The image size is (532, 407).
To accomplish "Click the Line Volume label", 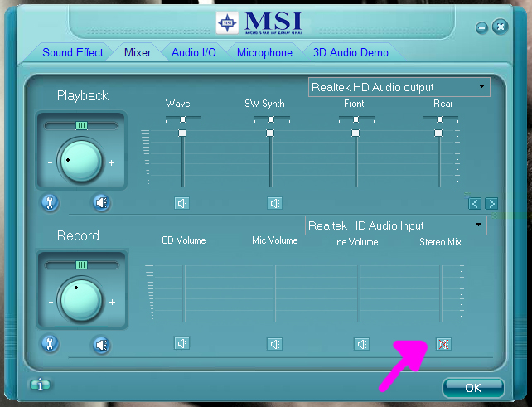I will coord(354,242).
